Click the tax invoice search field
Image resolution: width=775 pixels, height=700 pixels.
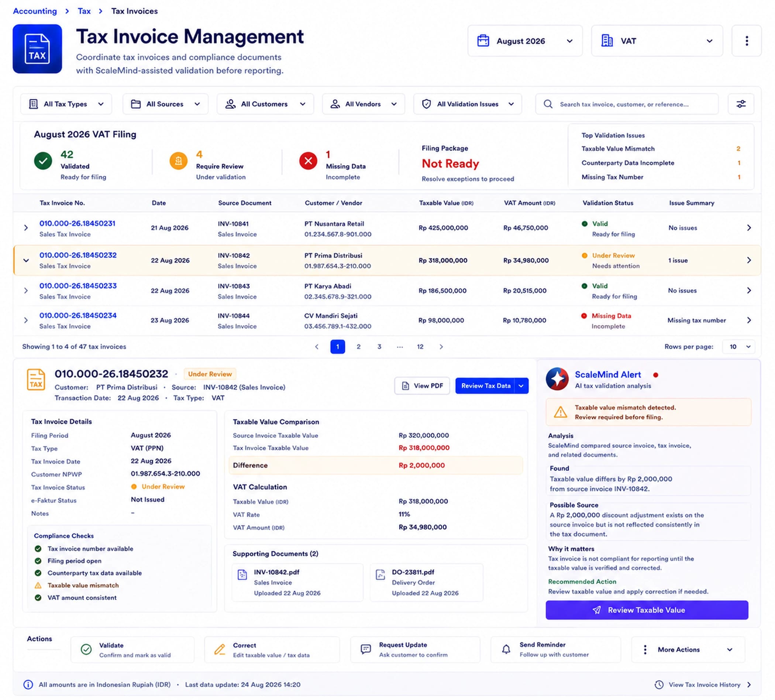(627, 104)
